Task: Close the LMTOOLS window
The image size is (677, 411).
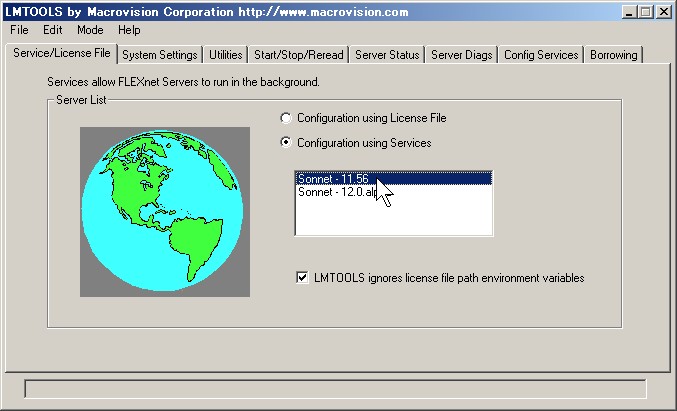Action: coord(664,12)
